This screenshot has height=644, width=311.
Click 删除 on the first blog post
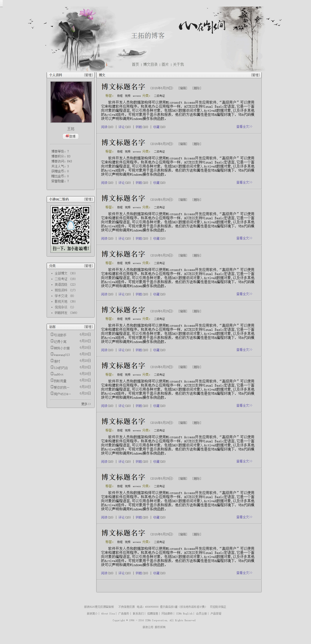(x=197, y=88)
